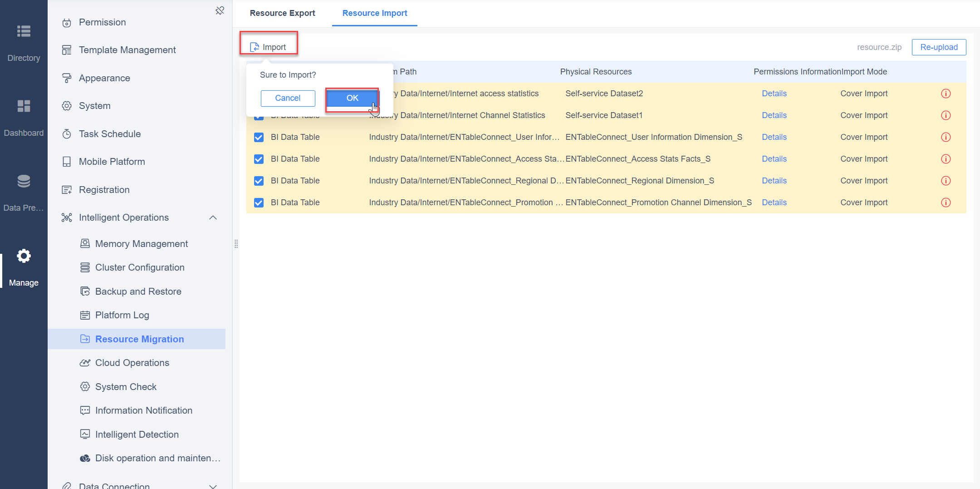The image size is (980, 489).
Task: Open Details for Self-service Dataset1
Action: (x=774, y=115)
